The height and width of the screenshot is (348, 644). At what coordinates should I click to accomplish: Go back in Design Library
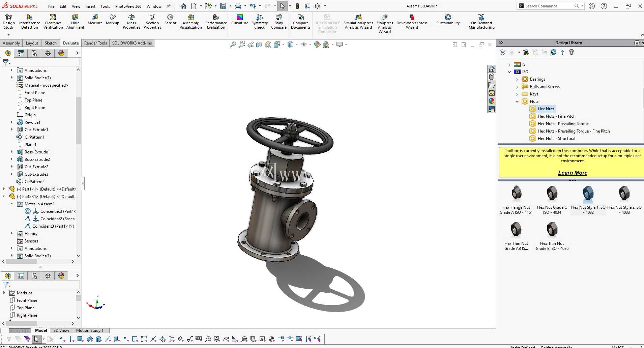tap(502, 52)
